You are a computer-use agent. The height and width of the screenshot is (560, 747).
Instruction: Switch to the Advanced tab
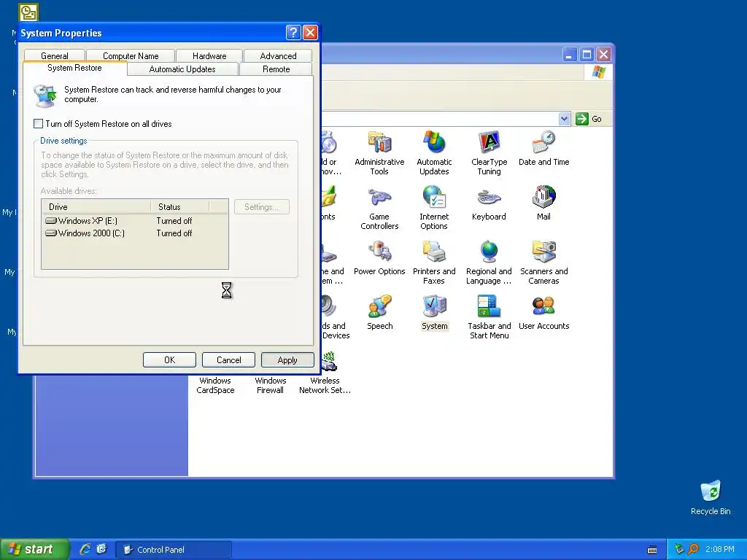tap(278, 55)
